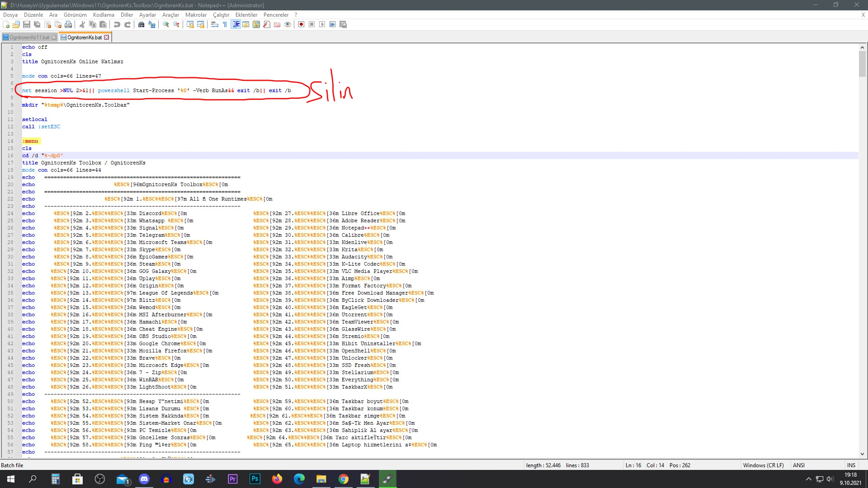The image size is (868, 488).
Task: Show hidden system tray icons chevron
Action: 808,479
